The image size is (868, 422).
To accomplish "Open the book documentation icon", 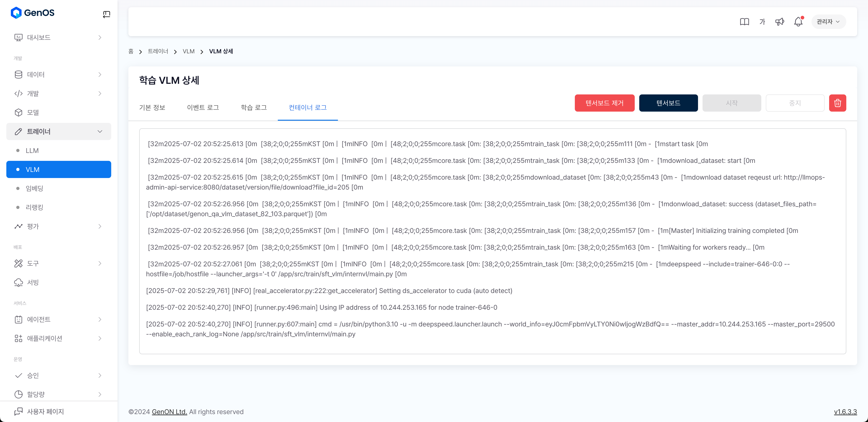I will tap(744, 22).
